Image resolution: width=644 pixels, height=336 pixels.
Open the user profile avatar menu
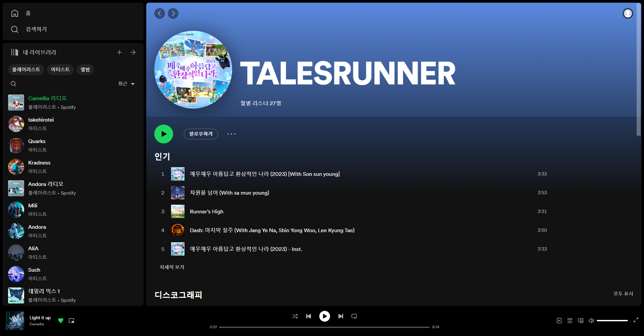coord(628,13)
